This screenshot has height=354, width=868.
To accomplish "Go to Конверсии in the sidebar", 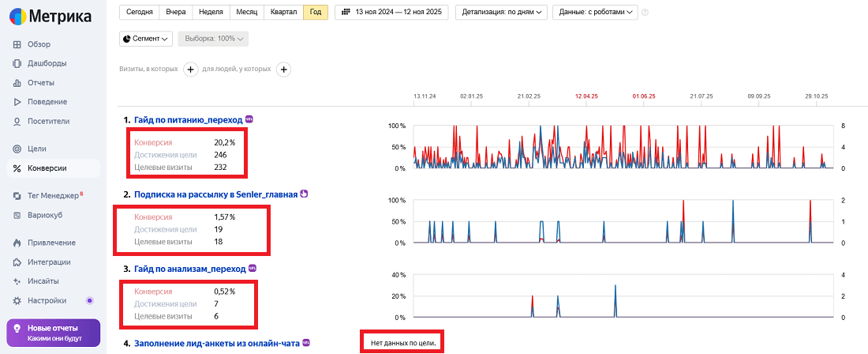I will 47,168.
